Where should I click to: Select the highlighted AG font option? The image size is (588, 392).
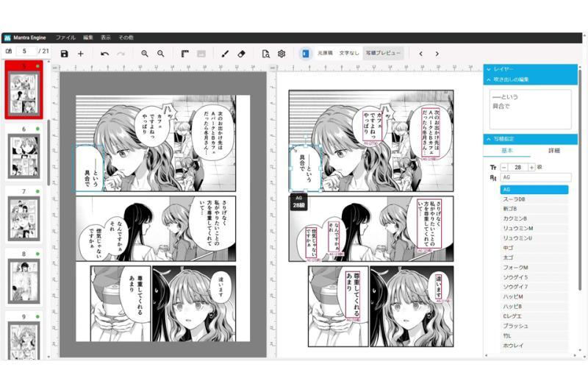pyautogui.click(x=534, y=190)
